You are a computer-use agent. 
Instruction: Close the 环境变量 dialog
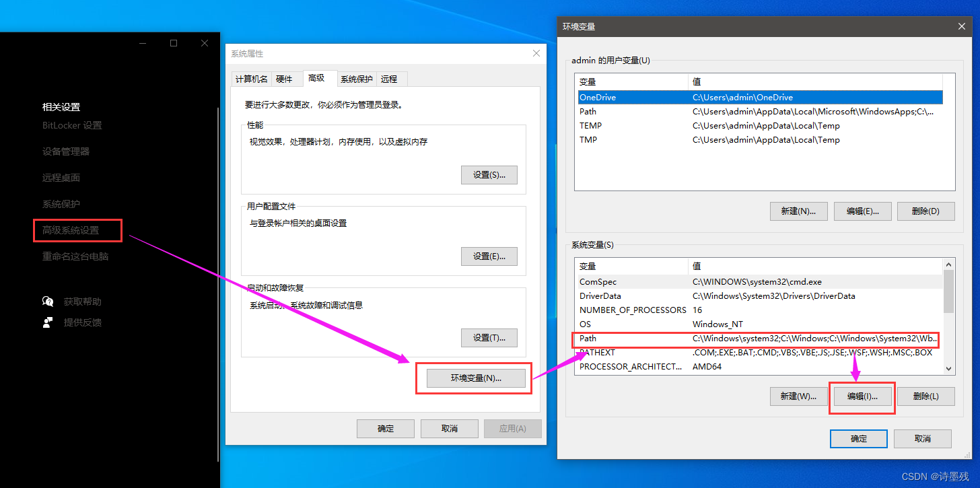point(961,26)
